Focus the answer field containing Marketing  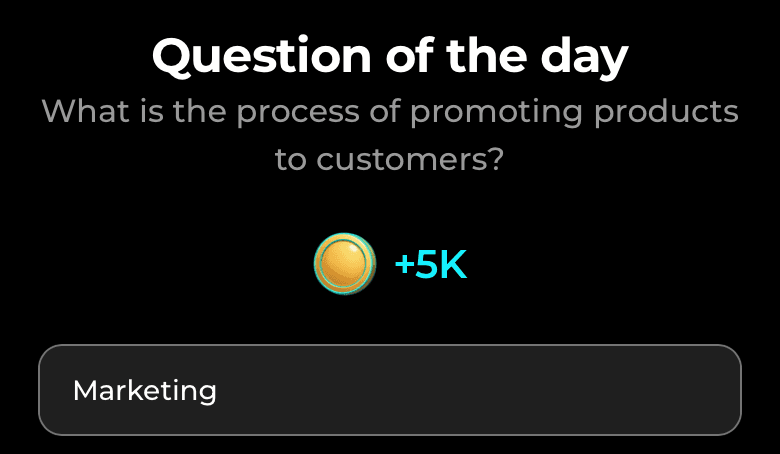pos(390,390)
